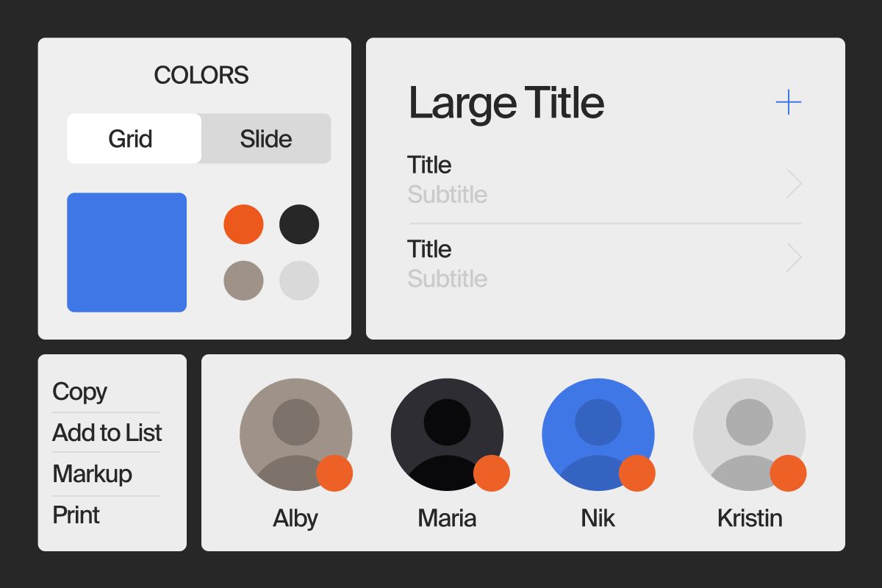Pick the orange color circle
This screenshot has width=882, height=588.
(x=243, y=224)
